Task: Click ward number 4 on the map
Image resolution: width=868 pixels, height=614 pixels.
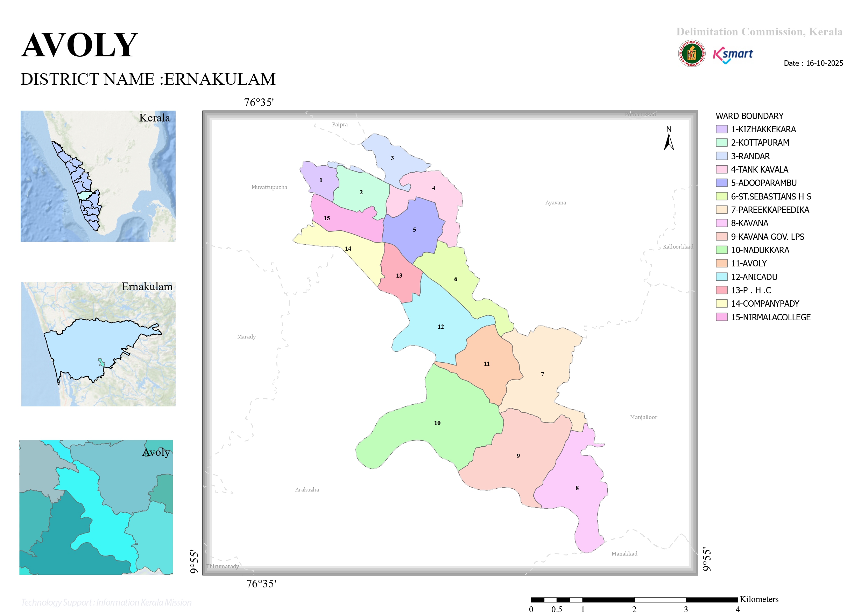Action: tap(433, 188)
